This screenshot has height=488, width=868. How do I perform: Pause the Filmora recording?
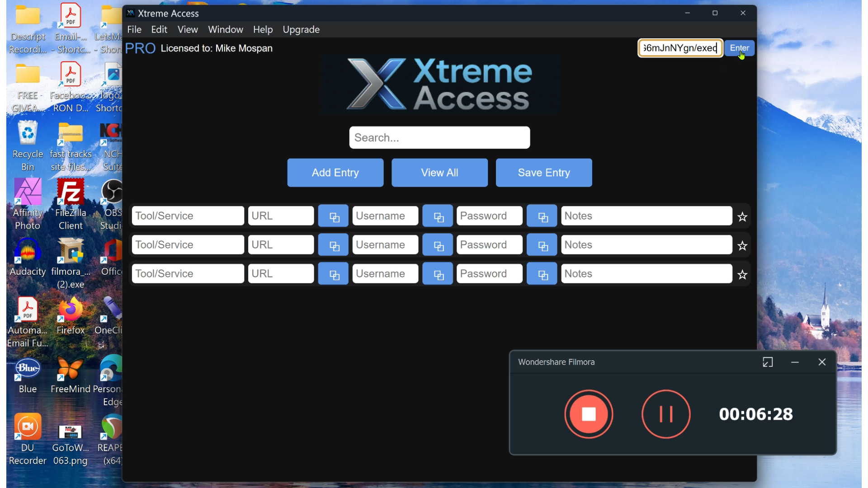pyautogui.click(x=666, y=414)
